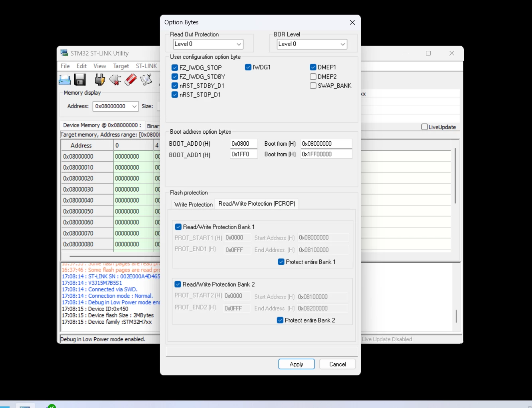
Task: Enable the SWAP_BANK checkbox
Action: pos(313,86)
